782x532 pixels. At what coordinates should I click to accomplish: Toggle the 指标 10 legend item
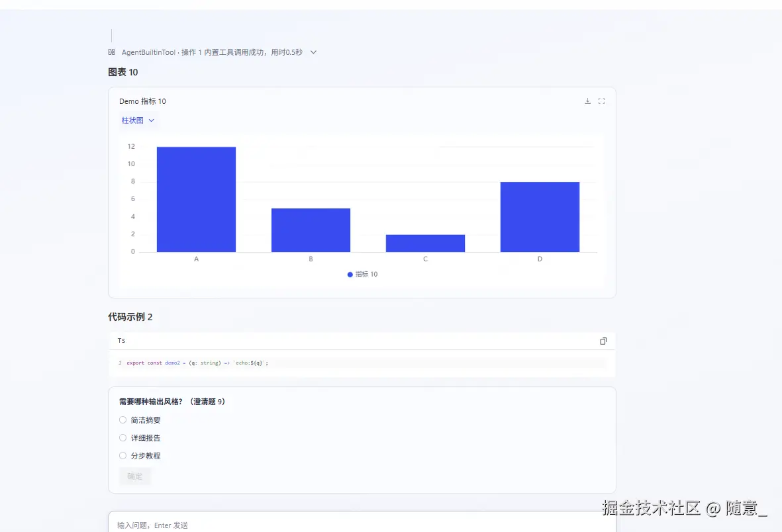point(363,274)
